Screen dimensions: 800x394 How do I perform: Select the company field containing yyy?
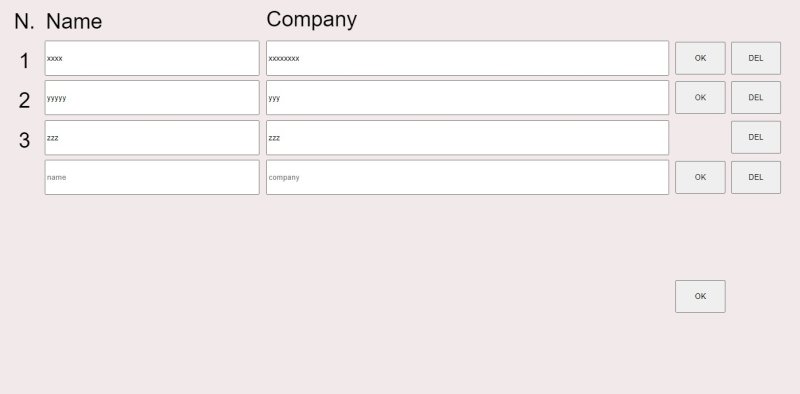467,97
